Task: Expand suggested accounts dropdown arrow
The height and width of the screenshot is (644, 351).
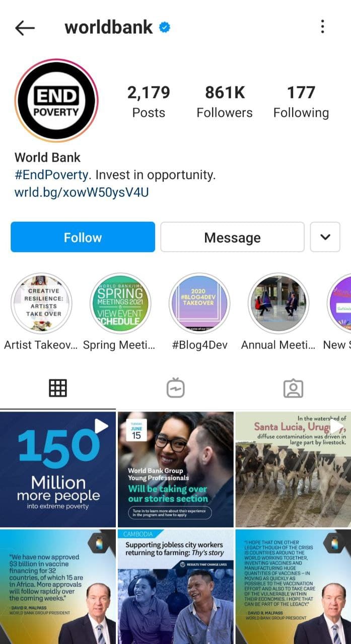Action: click(325, 237)
